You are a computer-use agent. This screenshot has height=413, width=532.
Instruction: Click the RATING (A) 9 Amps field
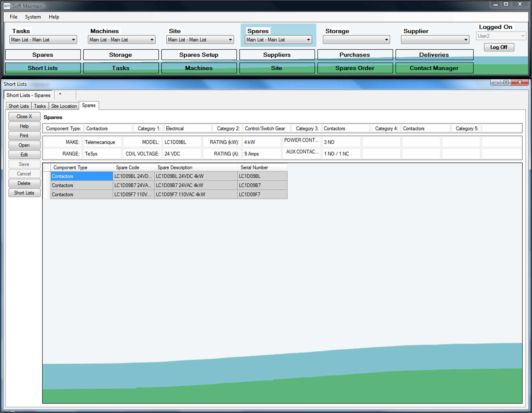(261, 154)
